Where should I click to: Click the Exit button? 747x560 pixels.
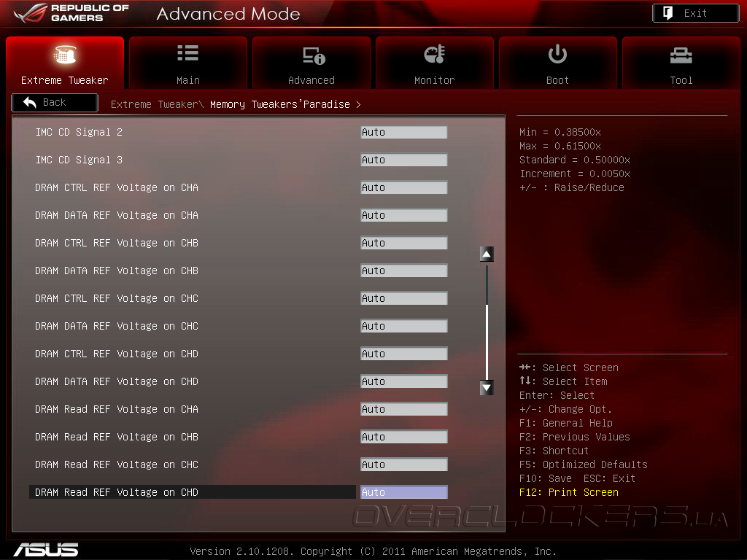[695, 13]
